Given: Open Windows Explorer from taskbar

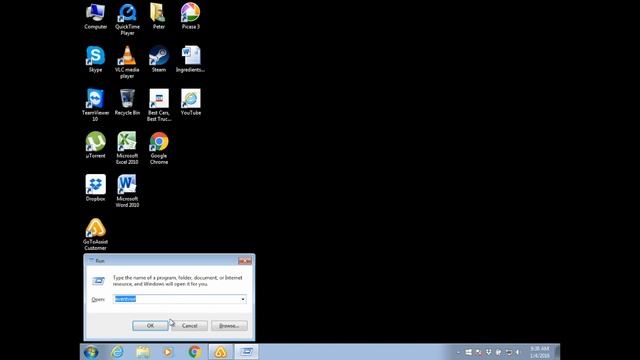Looking at the screenshot, I should tap(143, 352).
